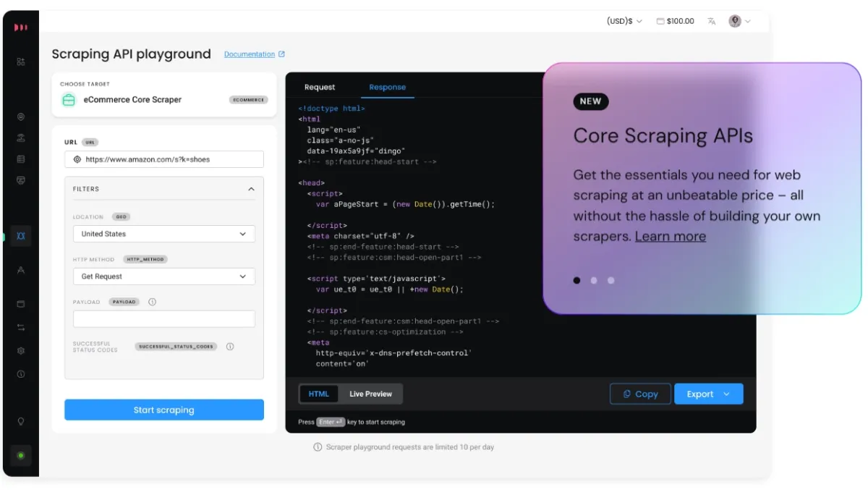Open the language translation icon in the header
The image size is (868, 490).
[x=712, y=21]
